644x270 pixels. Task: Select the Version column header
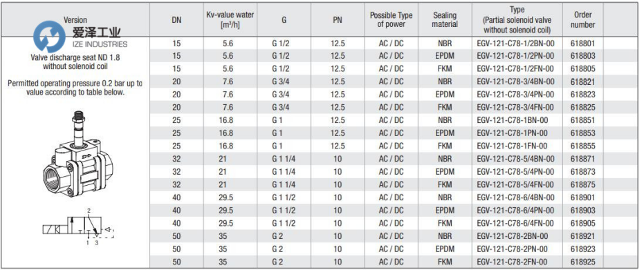tap(75, 19)
